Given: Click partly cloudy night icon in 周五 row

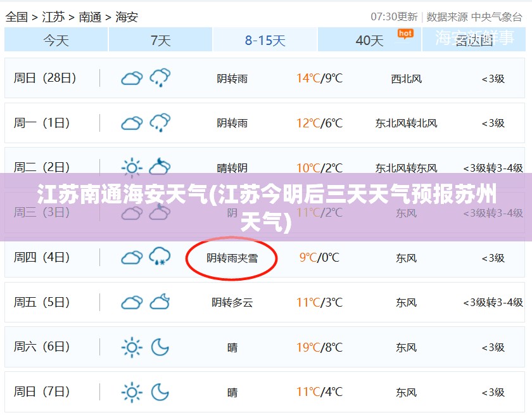Looking at the screenshot, I should 160,302.
